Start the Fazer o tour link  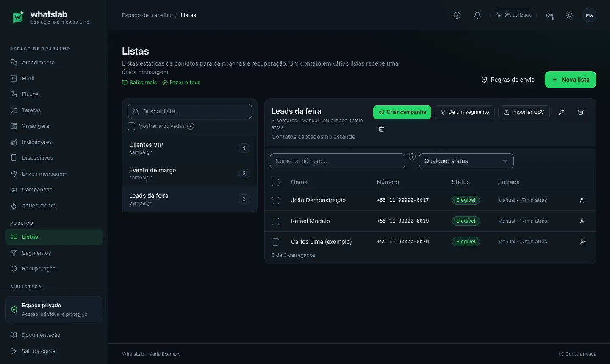click(x=181, y=83)
